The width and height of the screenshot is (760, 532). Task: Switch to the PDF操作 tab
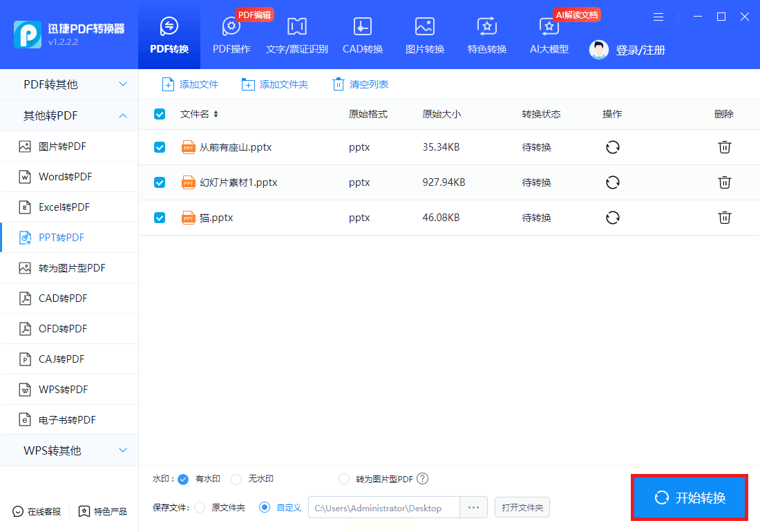(231, 36)
